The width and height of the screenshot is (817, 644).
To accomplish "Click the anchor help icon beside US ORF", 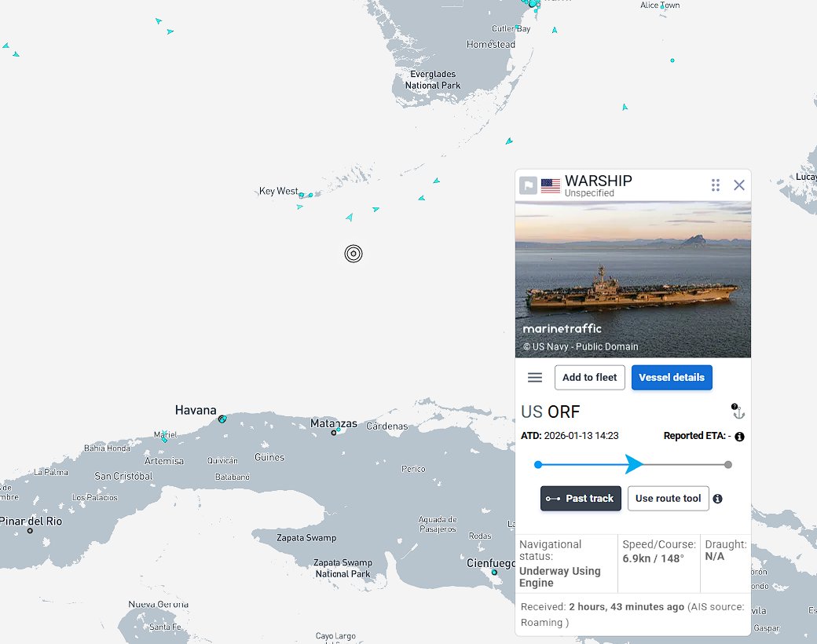I will (738, 412).
